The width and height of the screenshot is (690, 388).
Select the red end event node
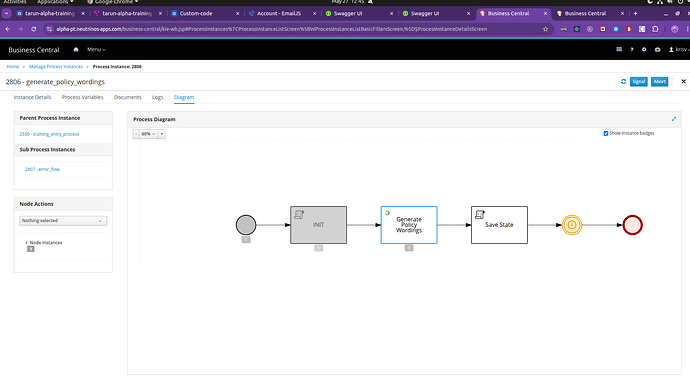[x=632, y=225]
